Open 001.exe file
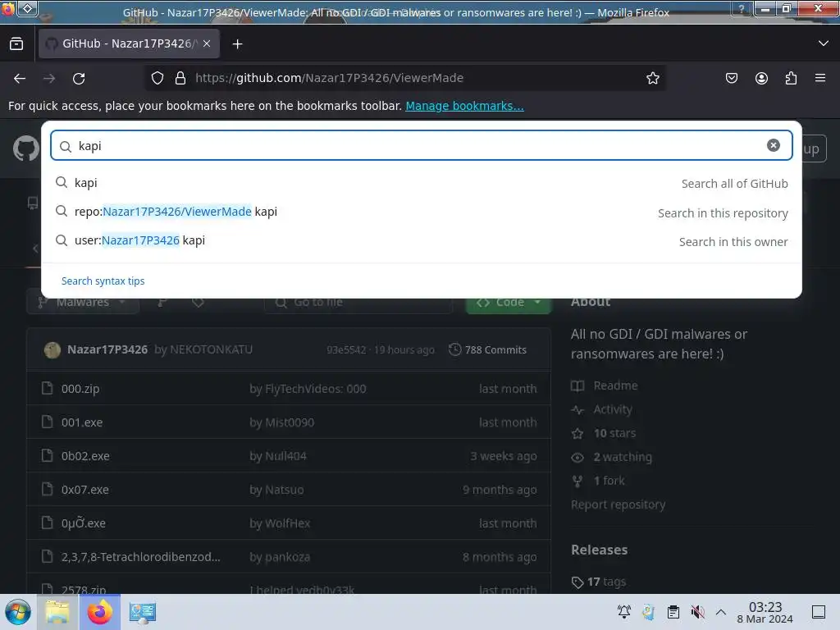Image resolution: width=840 pixels, height=630 pixels. tap(82, 422)
